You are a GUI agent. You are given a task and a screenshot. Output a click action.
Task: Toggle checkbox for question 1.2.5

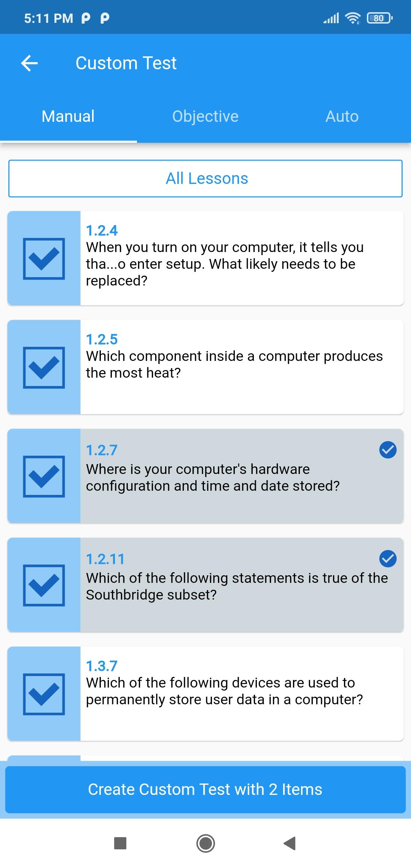[x=44, y=367]
